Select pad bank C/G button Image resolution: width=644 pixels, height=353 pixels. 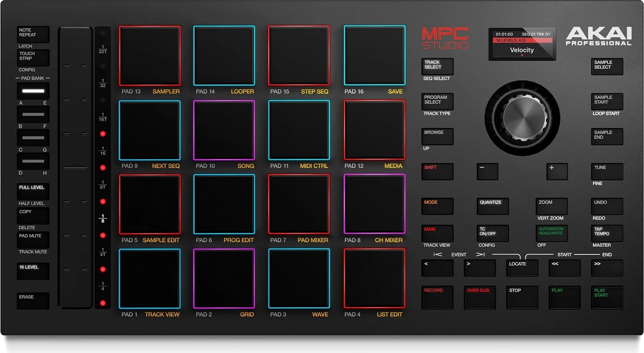point(33,138)
